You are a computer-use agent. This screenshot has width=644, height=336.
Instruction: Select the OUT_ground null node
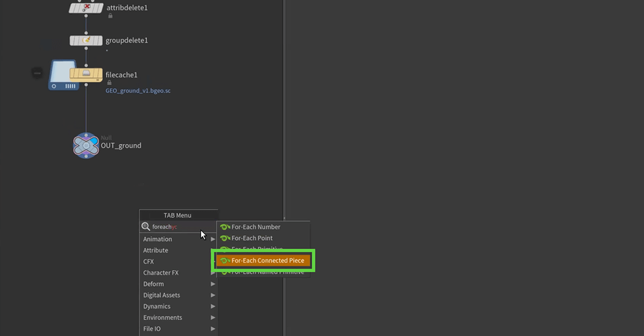[86, 145]
